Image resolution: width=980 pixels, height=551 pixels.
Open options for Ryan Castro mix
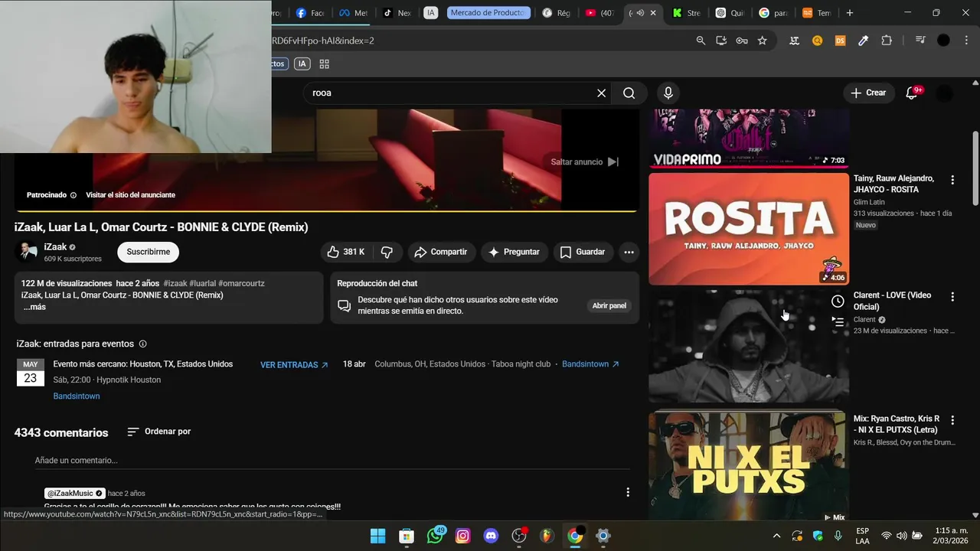952,420
